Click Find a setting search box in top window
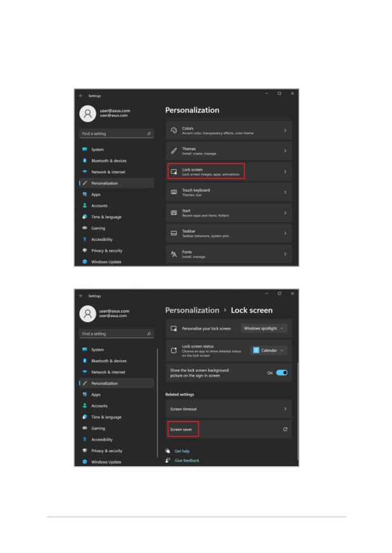 click(117, 134)
